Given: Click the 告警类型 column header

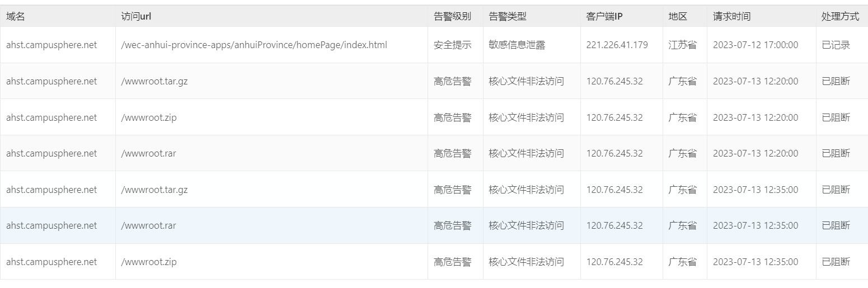Looking at the screenshot, I should [507, 17].
